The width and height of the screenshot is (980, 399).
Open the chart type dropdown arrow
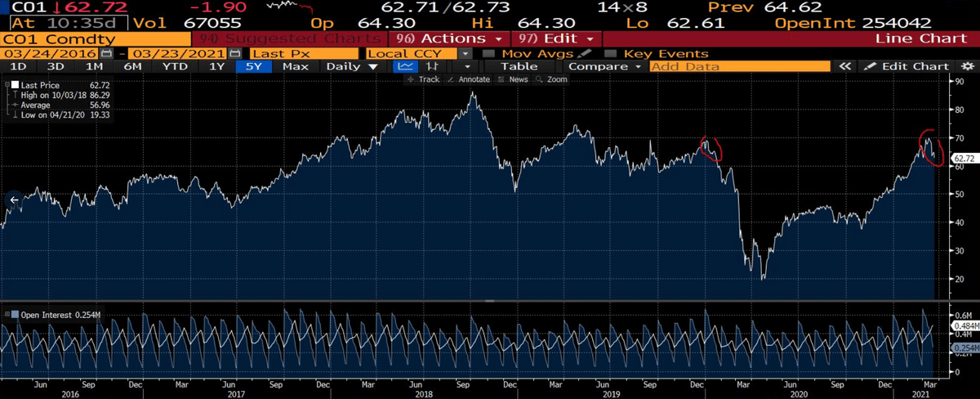click(466, 66)
